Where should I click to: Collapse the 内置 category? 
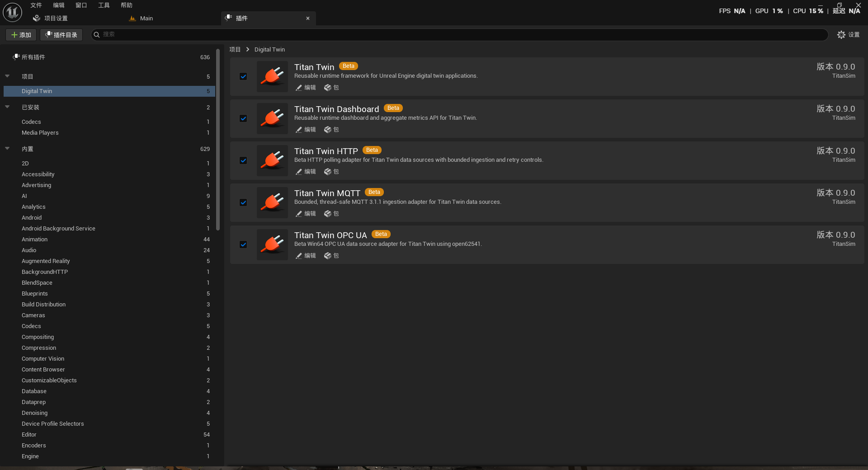(x=7, y=149)
